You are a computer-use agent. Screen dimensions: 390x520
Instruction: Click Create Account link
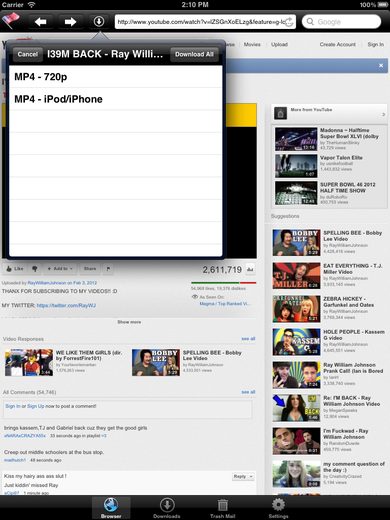pyautogui.click(x=338, y=44)
